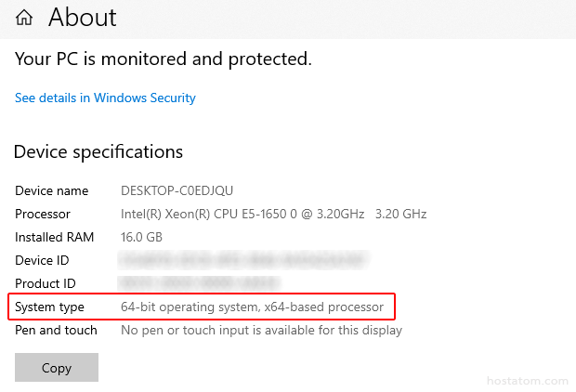Click the PC is monitored and protected text

163,59
